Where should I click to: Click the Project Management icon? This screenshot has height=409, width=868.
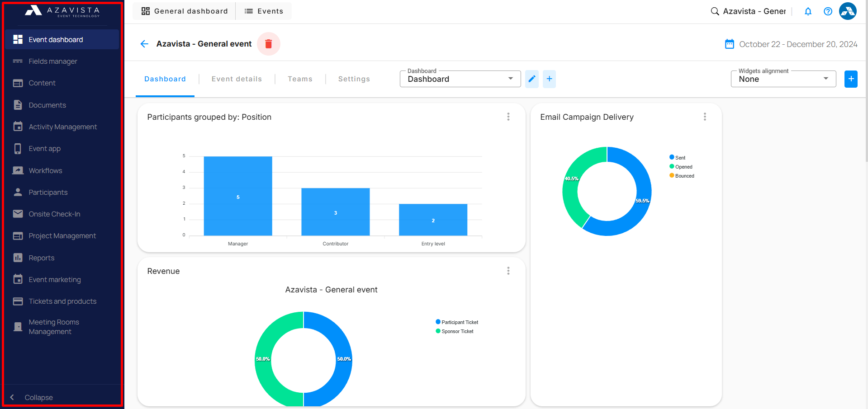tap(18, 236)
